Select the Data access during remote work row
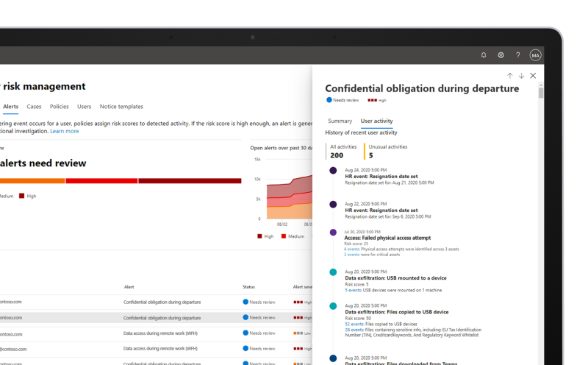The height and width of the screenshot is (365, 588). coord(160,333)
